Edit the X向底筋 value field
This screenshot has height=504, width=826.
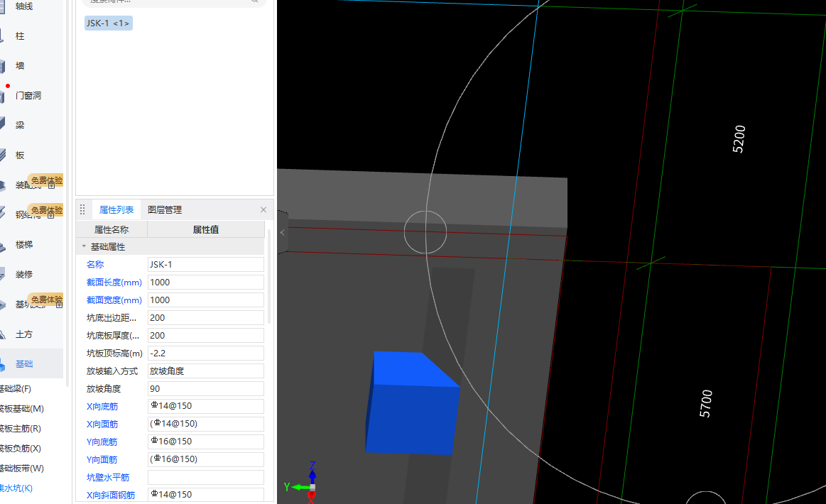coord(205,406)
